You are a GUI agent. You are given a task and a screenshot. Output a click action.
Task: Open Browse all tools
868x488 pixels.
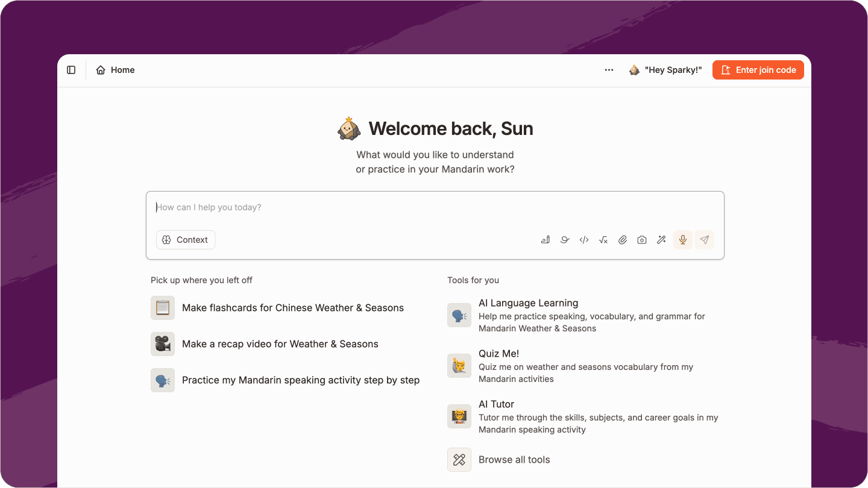click(x=514, y=460)
